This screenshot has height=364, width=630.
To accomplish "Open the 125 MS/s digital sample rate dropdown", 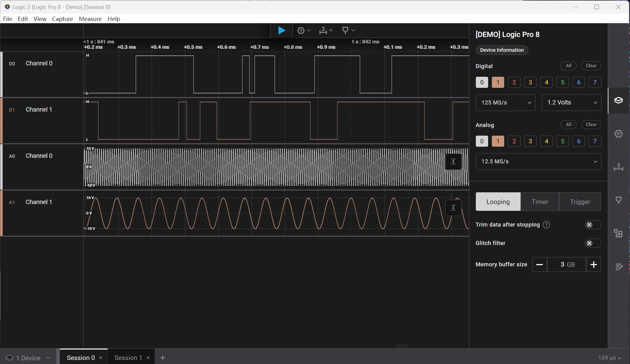I will (x=505, y=103).
